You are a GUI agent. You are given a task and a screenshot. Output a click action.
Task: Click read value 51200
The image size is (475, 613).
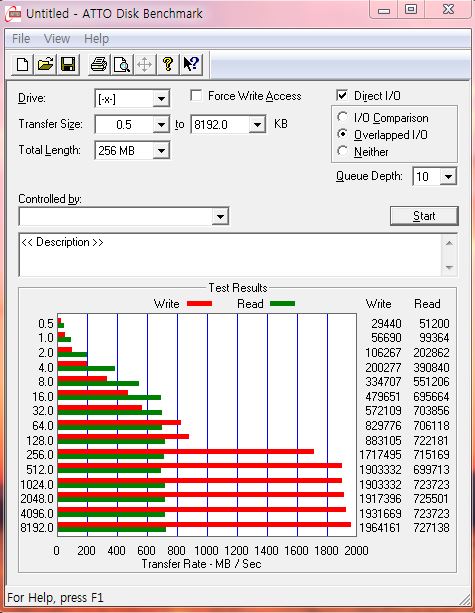(x=434, y=324)
